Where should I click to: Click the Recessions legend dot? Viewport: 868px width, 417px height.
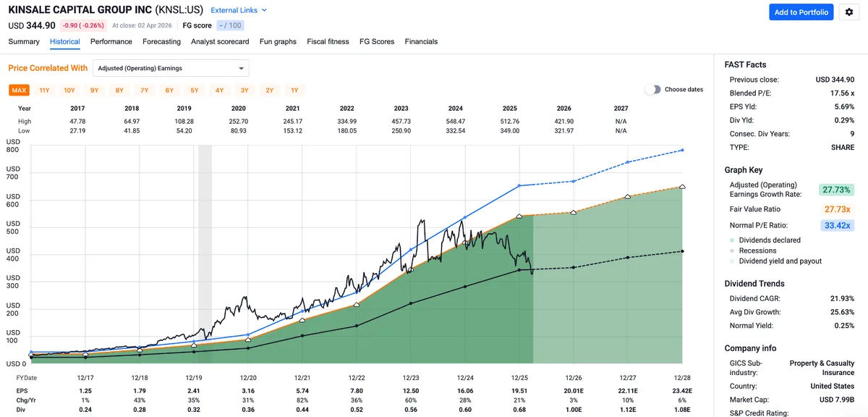(x=733, y=250)
